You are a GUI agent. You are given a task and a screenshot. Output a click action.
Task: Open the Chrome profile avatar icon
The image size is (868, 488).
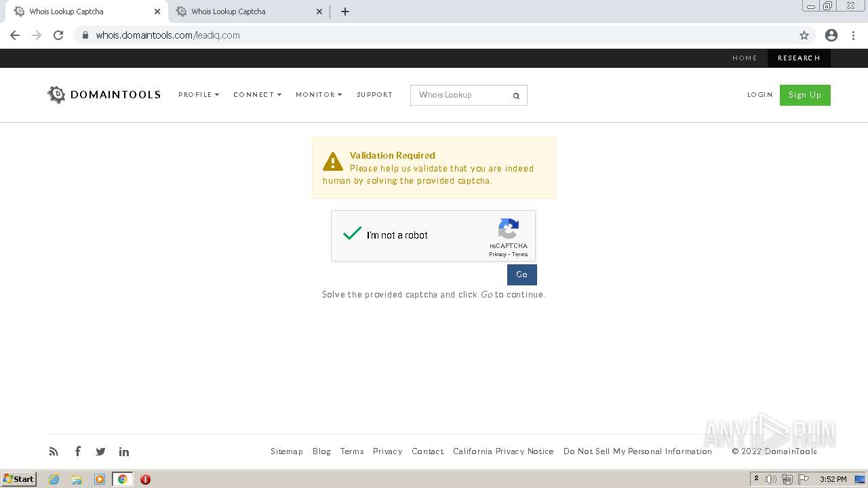pyautogui.click(x=831, y=35)
